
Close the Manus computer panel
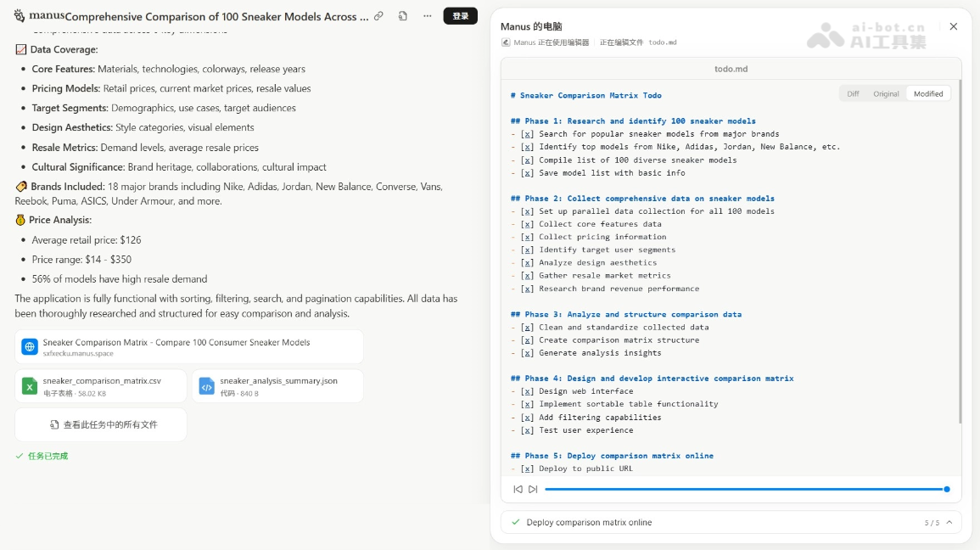[x=953, y=27]
